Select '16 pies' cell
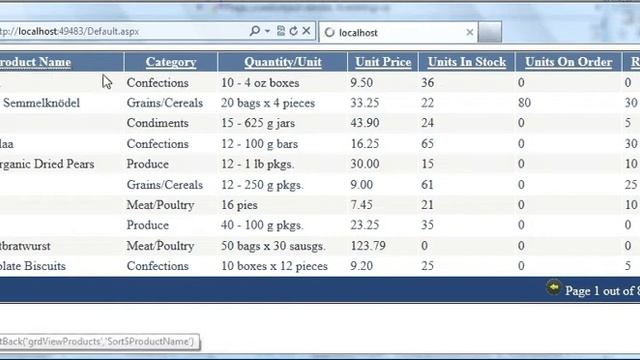Screen dimensions: 640x360 (239, 204)
